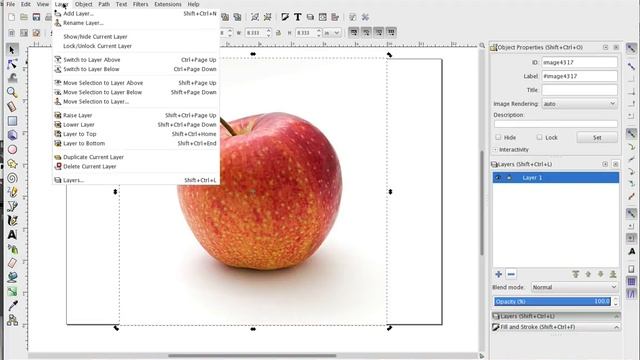Toggle Layer 1 eye visibility
Screen dimensions: 640x360
point(498,178)
